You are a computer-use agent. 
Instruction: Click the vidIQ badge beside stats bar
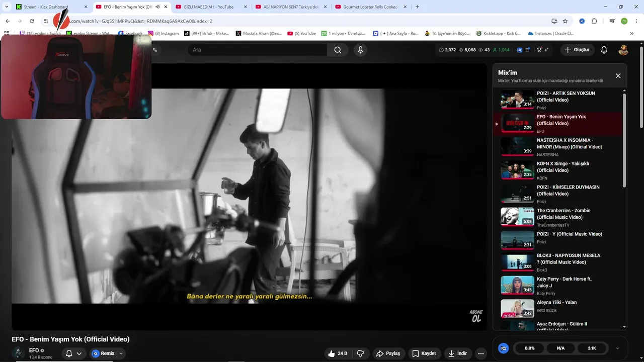[x=520, y=50]
